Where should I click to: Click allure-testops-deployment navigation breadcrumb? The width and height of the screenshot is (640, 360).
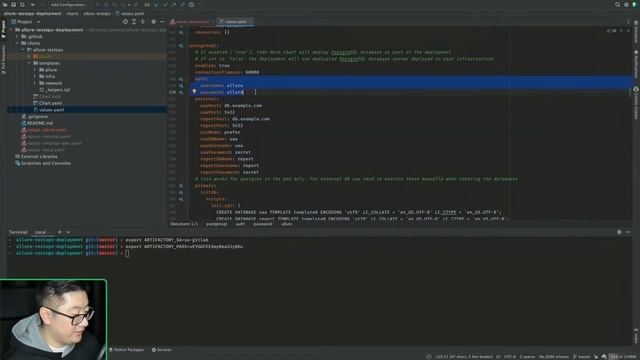click(33, 13)
